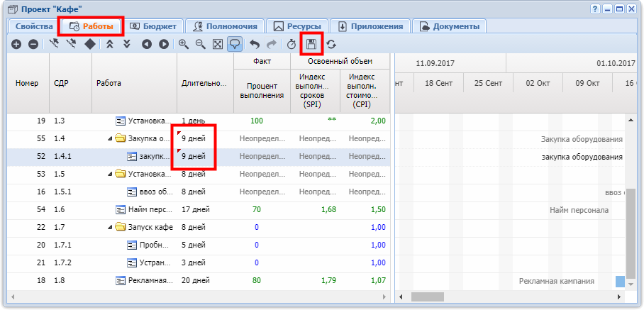Click the add task plus icon
644x310 pixels.
[x=16, y=45]
